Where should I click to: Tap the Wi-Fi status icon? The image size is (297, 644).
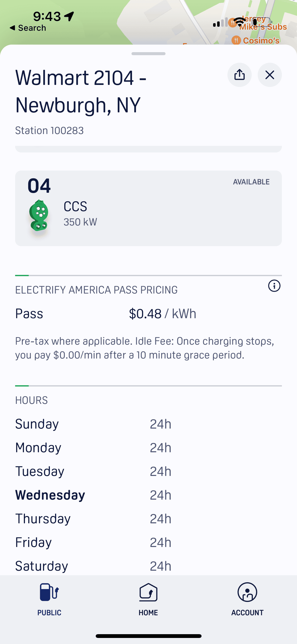(x=239, y=22)
